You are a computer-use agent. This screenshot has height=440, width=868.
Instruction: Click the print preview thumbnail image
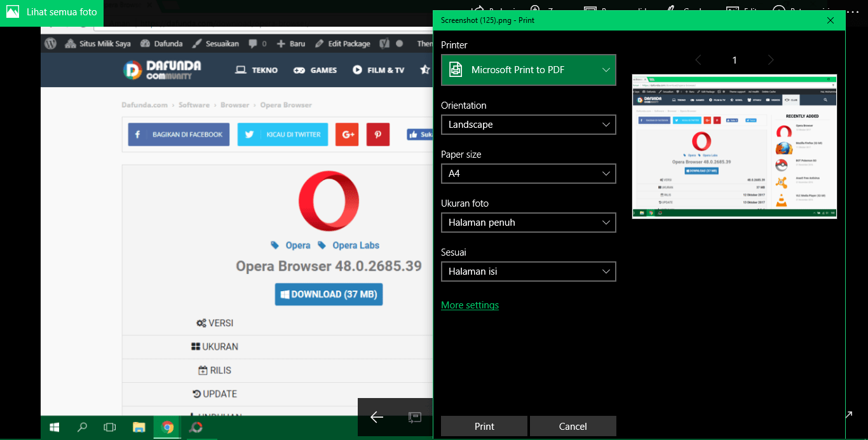pos(734,146)
